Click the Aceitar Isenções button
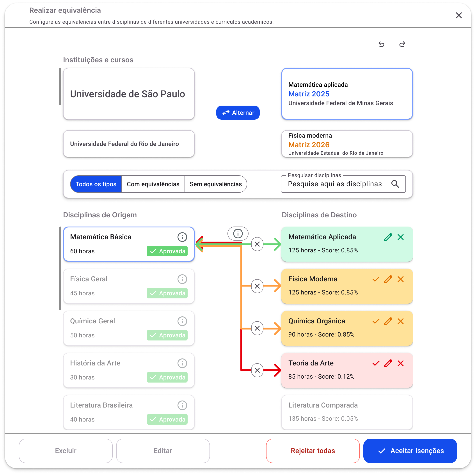Image resolution: width=476 pixels, height=475 pixels. pos(410,451)
